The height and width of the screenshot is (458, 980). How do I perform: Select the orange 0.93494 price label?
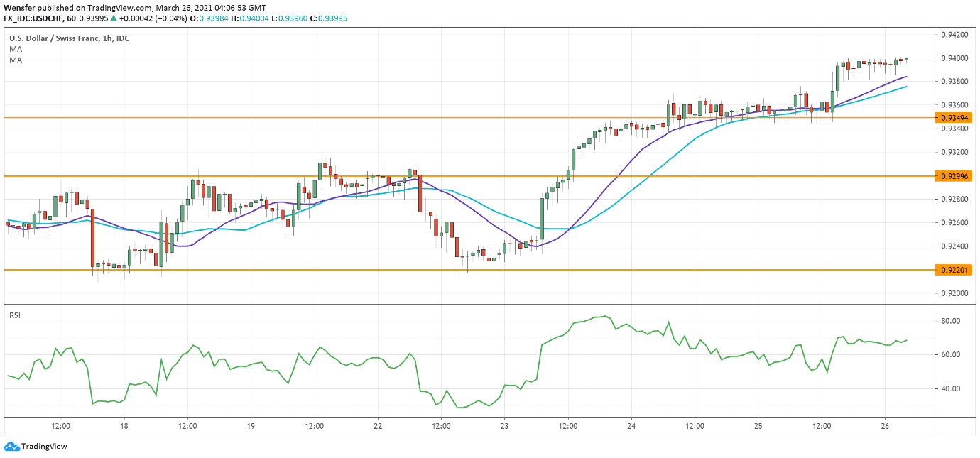954,117
